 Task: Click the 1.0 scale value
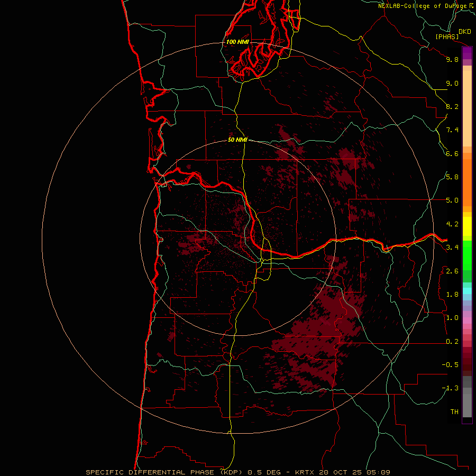tap(452, 318)
